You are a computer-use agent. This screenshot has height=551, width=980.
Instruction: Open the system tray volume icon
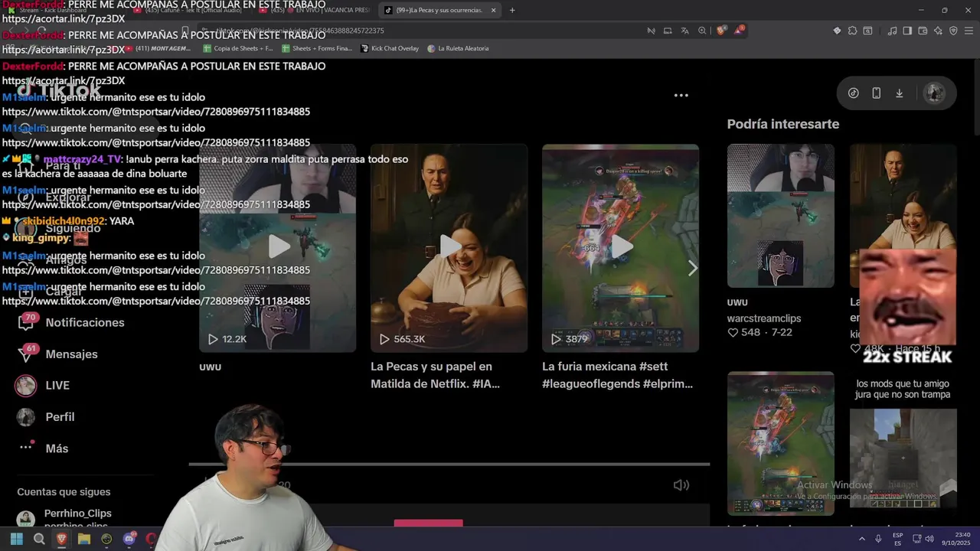pyautogui.click(x=929, y=539)
